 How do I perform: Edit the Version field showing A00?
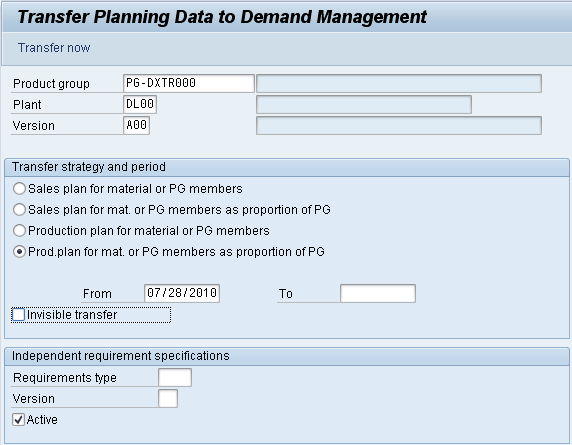pyautogui.click(x=136, y=125)
